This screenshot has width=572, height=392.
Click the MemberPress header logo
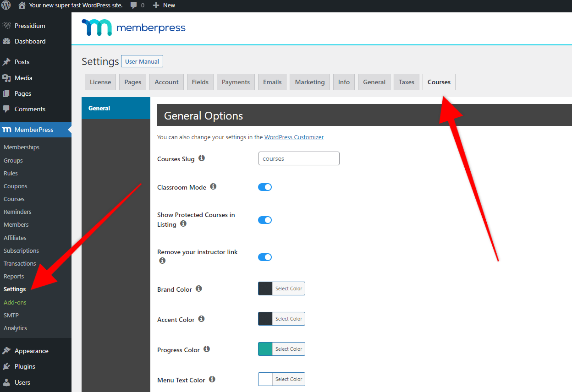point(133,27)
